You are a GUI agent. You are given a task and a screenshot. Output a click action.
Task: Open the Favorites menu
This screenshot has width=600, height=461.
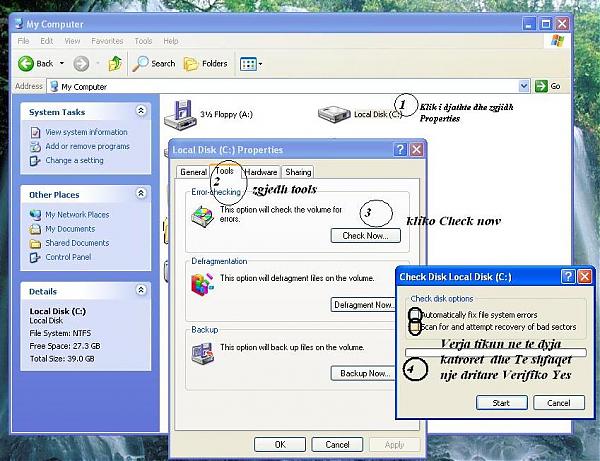tap(107, 41)
